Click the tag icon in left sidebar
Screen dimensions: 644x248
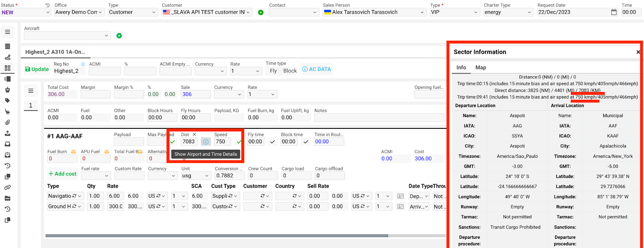8,101
